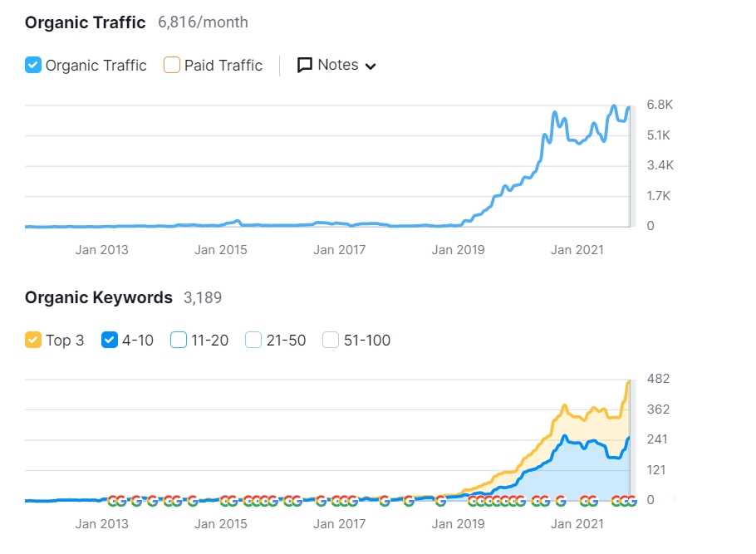Enable the 21-50 positions checkbox

tap(253, 340)
